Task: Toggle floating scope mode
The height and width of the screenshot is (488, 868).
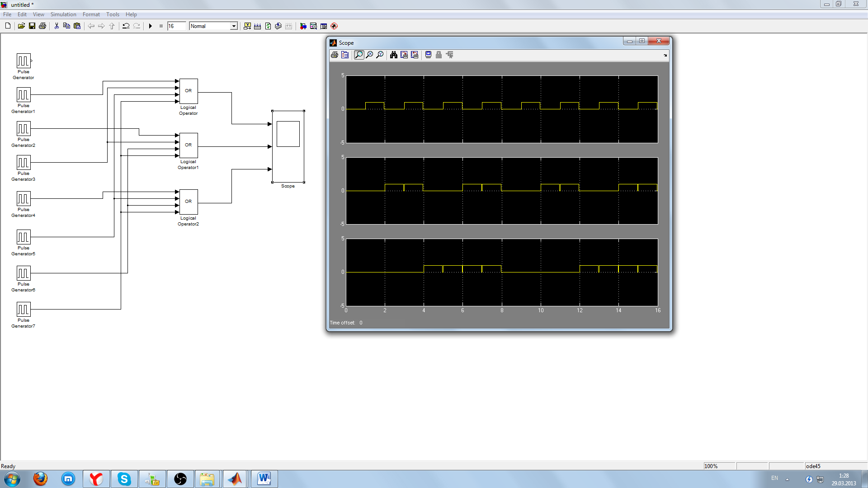Action: [x=428, y=55]
